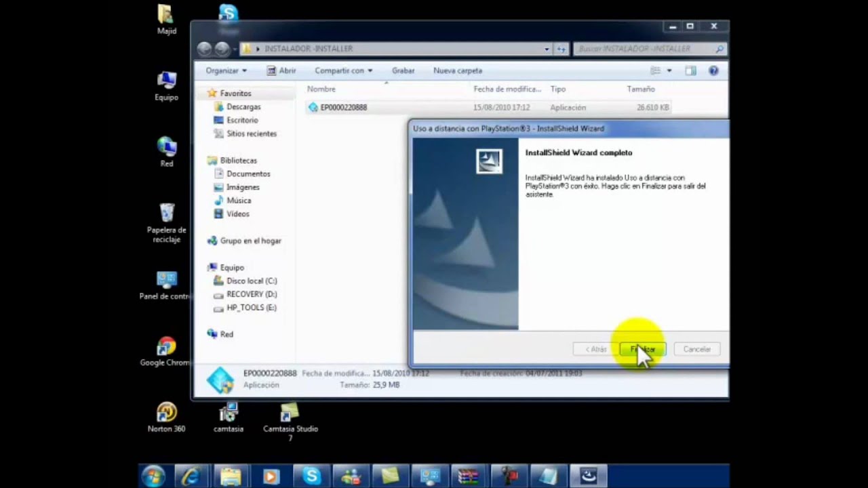868x488 pixels.
Task: Sort by the Tipo column
Action: click(558, 89)
